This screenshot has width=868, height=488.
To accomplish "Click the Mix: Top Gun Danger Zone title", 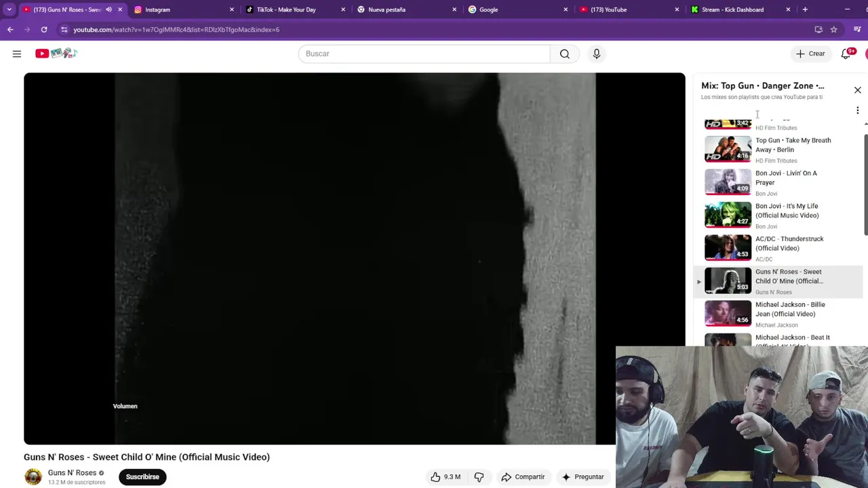I will tap(763, 86).
